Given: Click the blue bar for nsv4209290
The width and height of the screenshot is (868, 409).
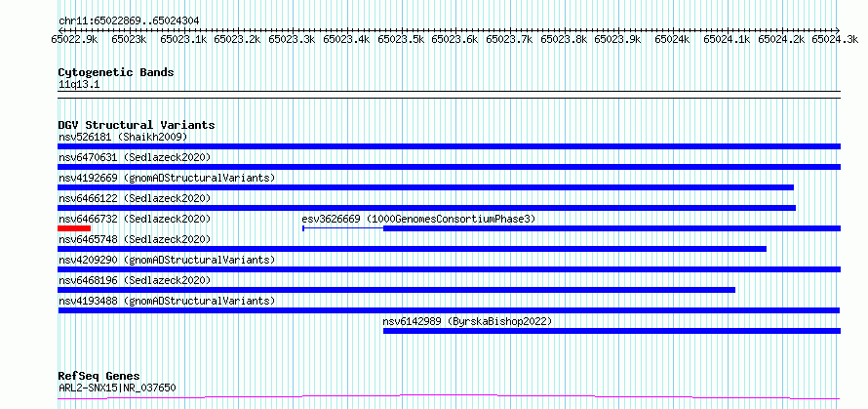Looking at the screenshot, I should click(x=449, y=269).
